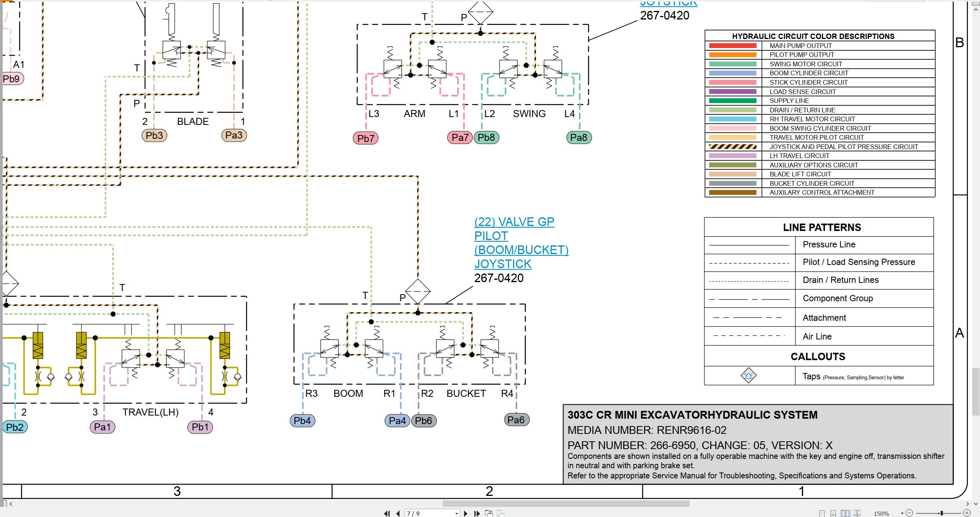Viewport: 980px width, 517px height.
Task: Click the Pa6 bucket port label
Action: (516, 420)
